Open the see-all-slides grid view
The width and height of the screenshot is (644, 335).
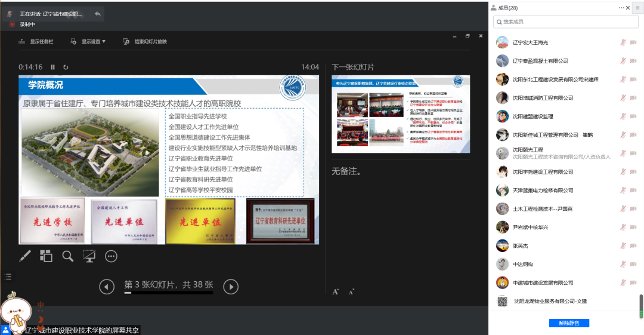click(47, 256)
